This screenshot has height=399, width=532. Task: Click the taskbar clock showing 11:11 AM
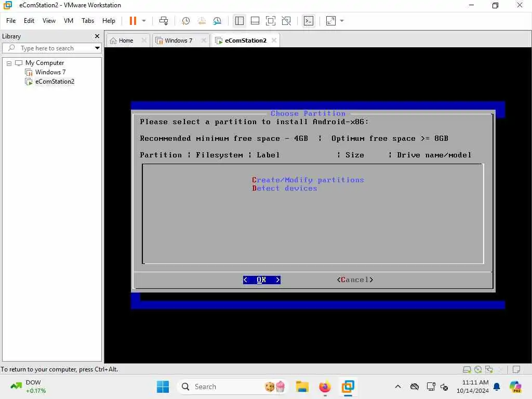(473, 387)
